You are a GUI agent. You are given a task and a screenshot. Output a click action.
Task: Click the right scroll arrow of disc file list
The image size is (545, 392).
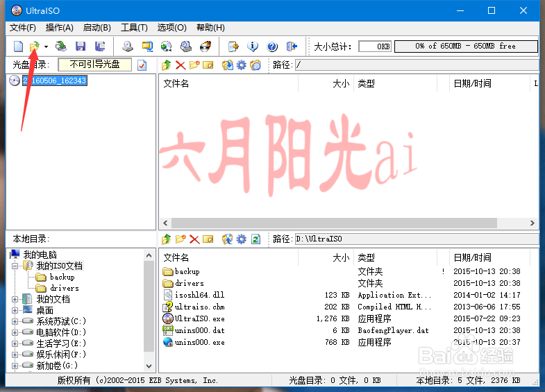click(532, 223)
